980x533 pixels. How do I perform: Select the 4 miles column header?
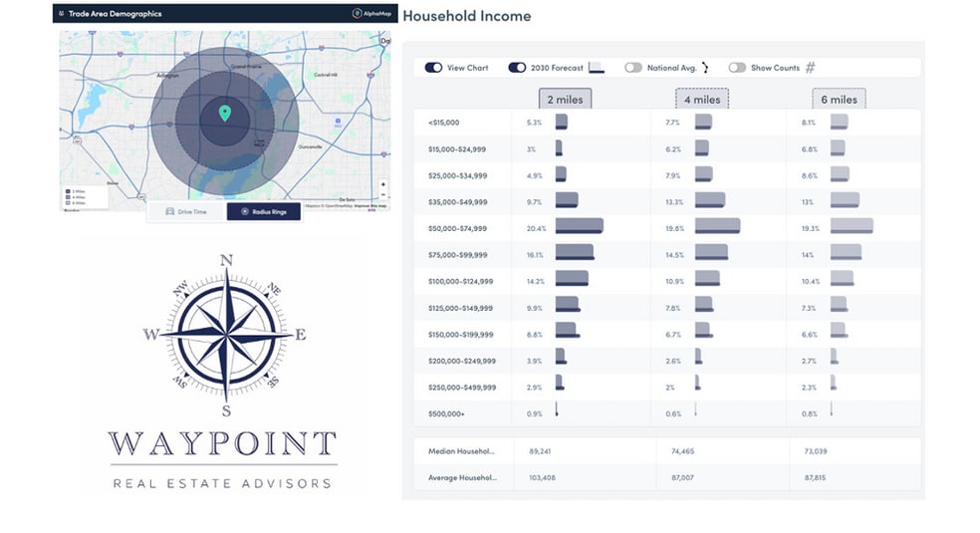coord(702,99)
